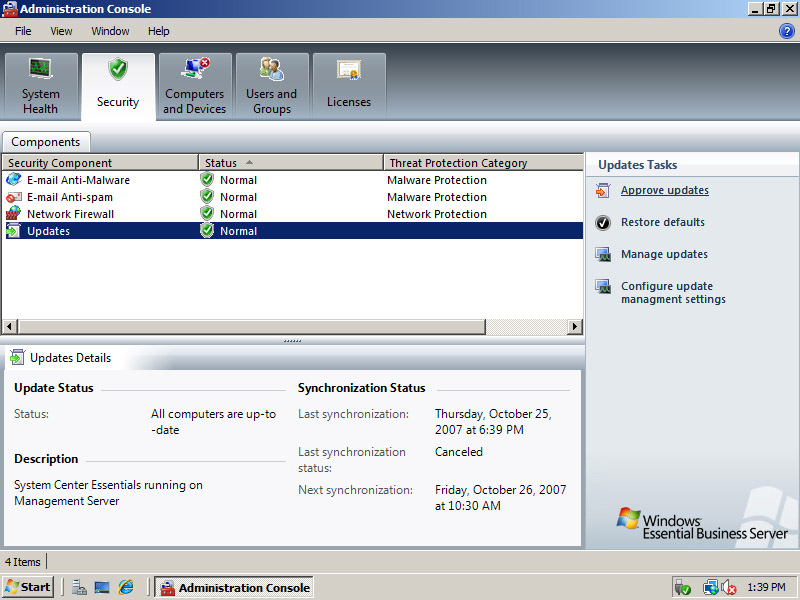Image resolution: width=800 pixels, height=600 pixels.
Task: Select the E-mail Anti-Malware row
Action: tap(292, 180)
